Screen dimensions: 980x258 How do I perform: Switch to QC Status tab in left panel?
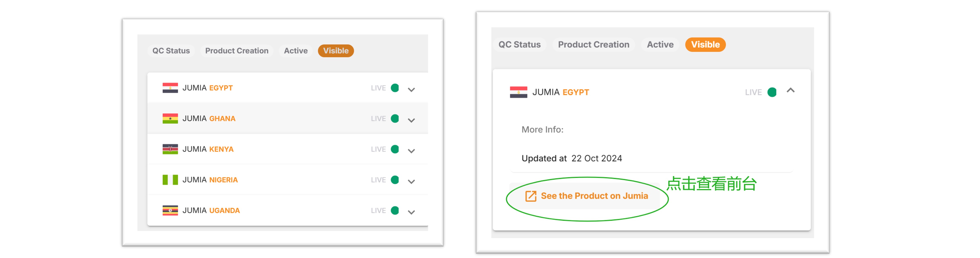pos(171,51)
